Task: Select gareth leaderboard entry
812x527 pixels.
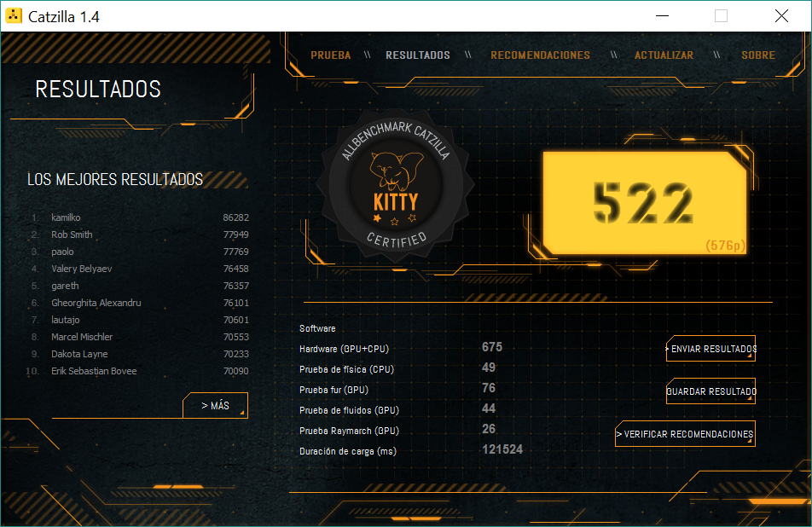Action: point(65,286)
